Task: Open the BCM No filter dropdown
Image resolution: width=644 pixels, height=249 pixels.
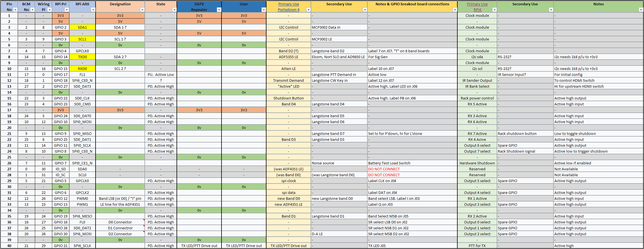Action: click(32, 10)
